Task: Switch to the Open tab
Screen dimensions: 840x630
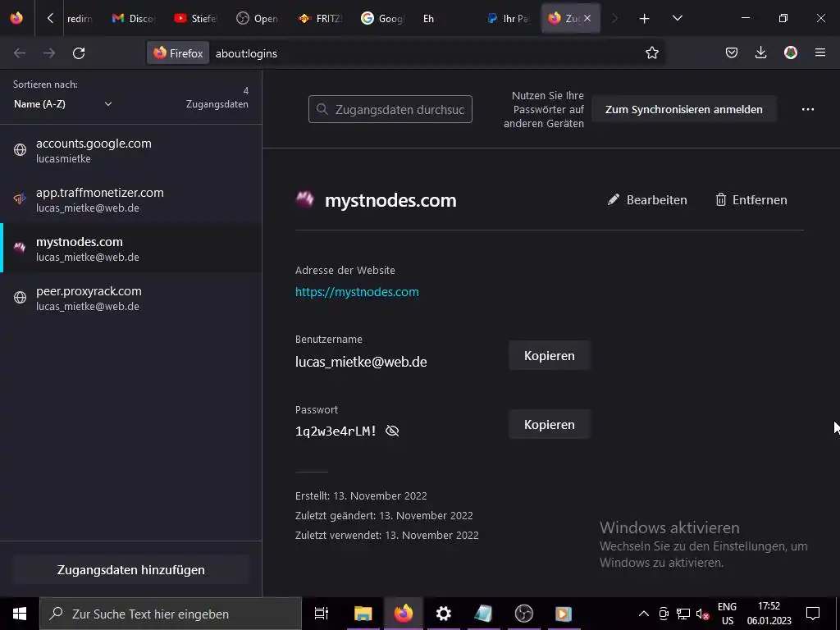Action: pyautogui.click(x=258, y=19)
